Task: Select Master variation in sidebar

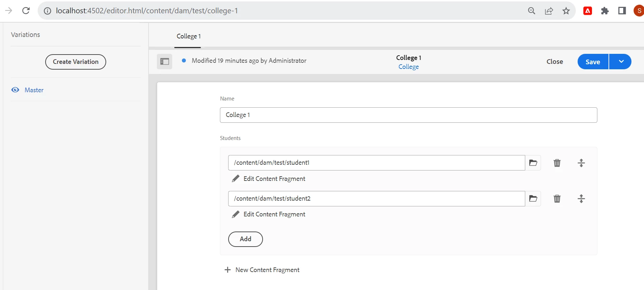Action: click(34, 90)
